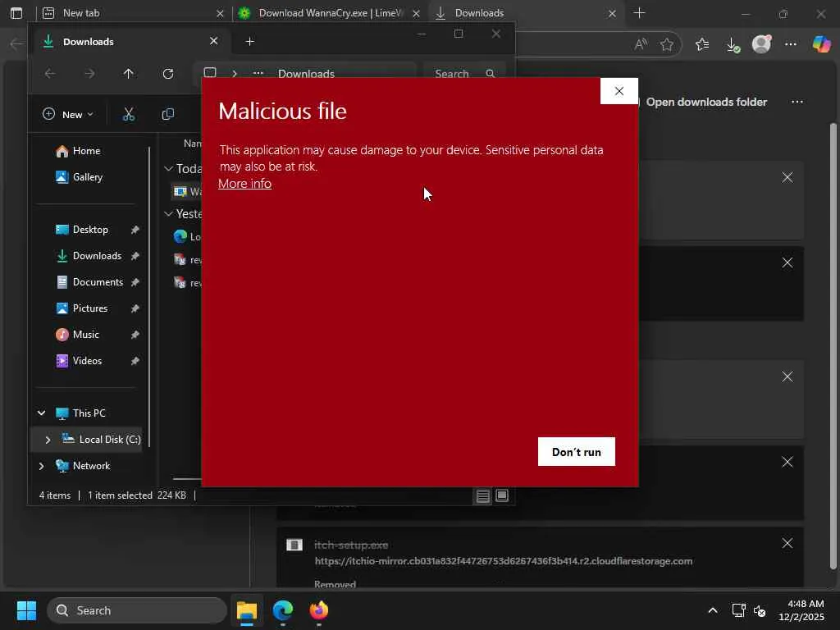This screenshot has width=840, height=630.
Task: Select Local Disk (C:) in sidebar
Action: tap(101, 440)
